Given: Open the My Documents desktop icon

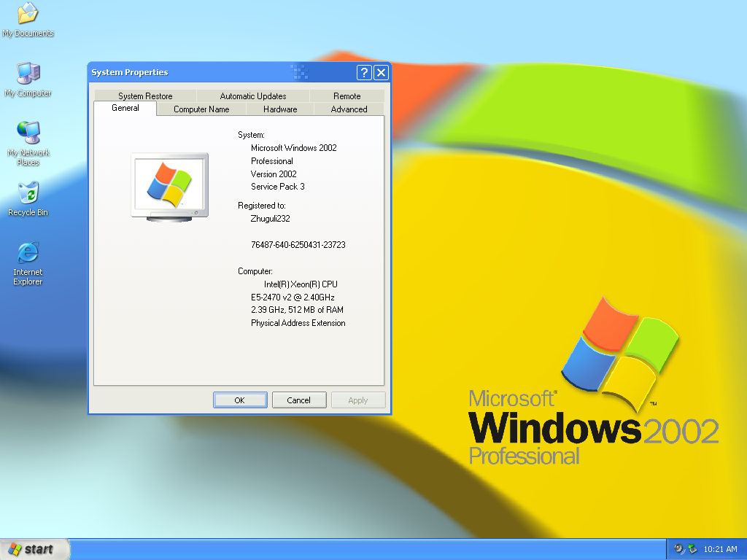Looking at the screenshot, I should (x=28, y=19).
